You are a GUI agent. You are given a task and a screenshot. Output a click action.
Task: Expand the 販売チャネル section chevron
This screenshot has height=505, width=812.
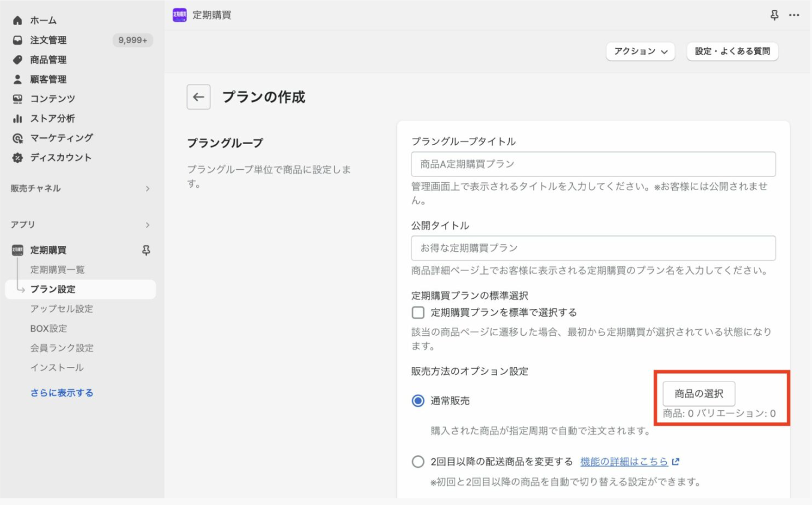click(147, 188)
